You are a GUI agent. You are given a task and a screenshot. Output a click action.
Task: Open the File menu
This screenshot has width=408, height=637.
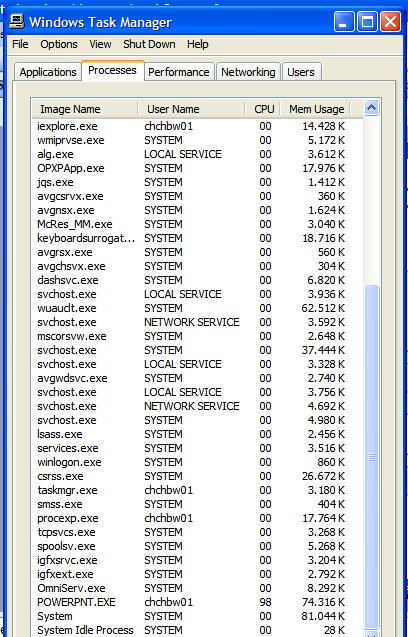(x=20, y=44)
